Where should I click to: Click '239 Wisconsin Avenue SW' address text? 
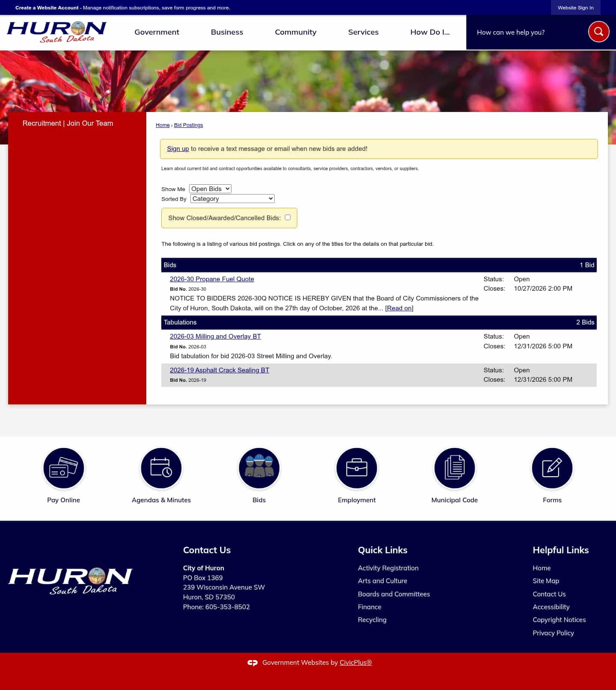tap(224, 587)
